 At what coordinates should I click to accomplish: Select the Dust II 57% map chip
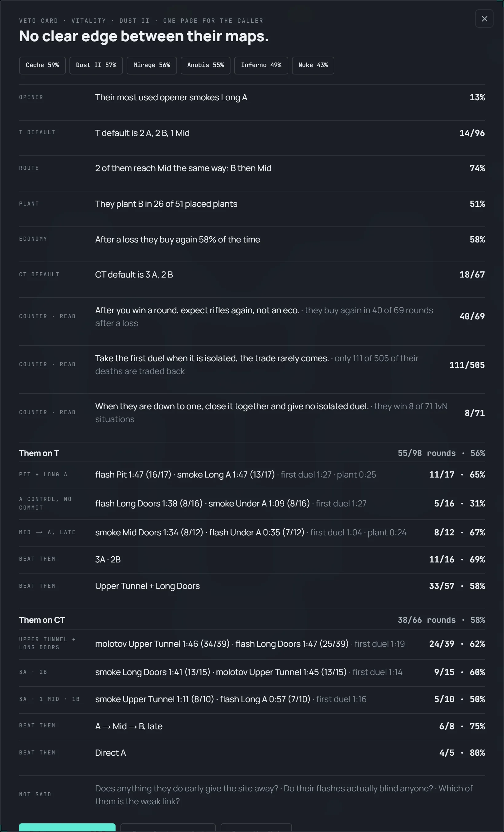pos(96,65)
